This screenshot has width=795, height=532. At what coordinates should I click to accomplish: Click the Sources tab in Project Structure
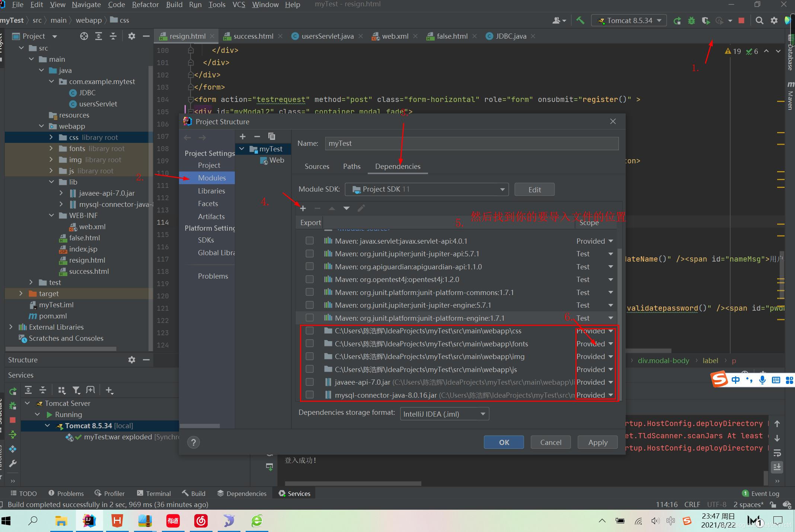click(316, 166)
